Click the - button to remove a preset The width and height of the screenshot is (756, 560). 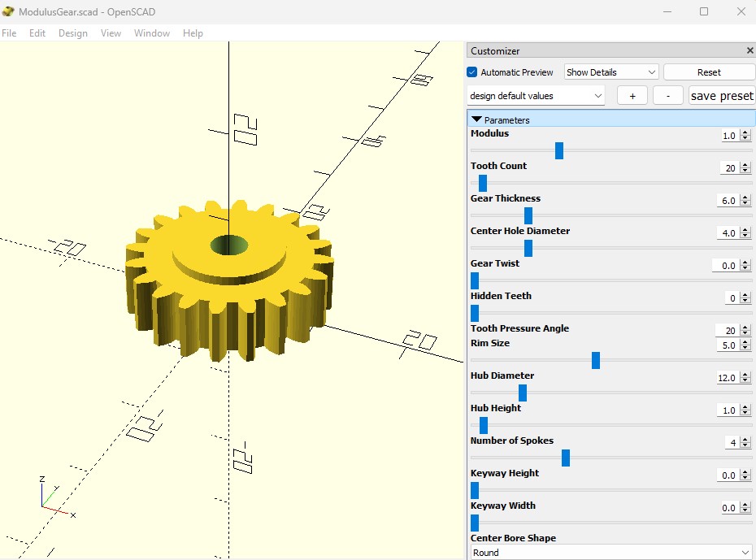coord(667,95)
